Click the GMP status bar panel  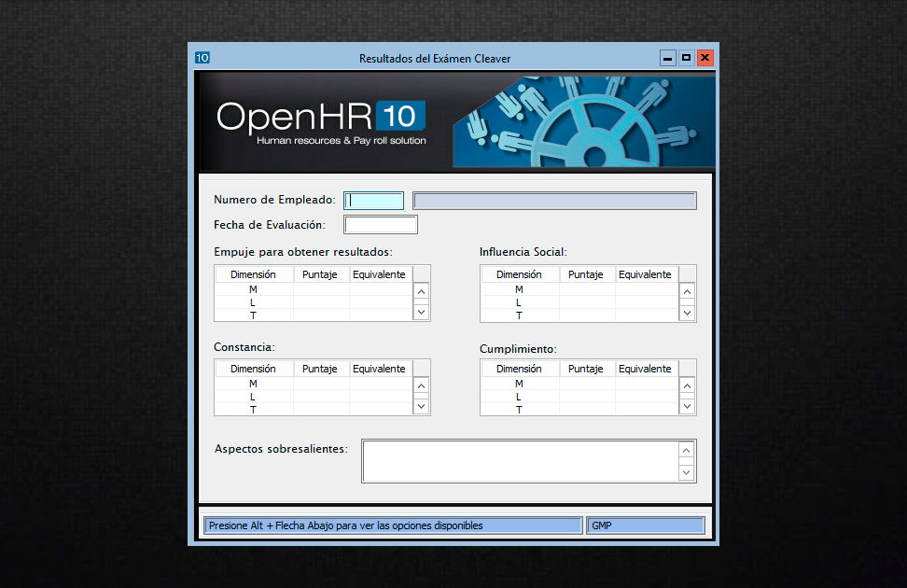click(645, 525)
